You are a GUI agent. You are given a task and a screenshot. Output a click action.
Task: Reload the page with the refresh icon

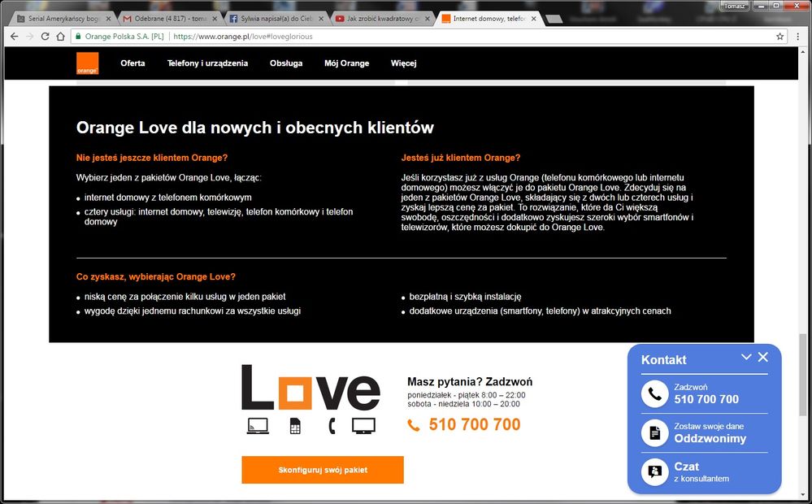pos(46,37)
